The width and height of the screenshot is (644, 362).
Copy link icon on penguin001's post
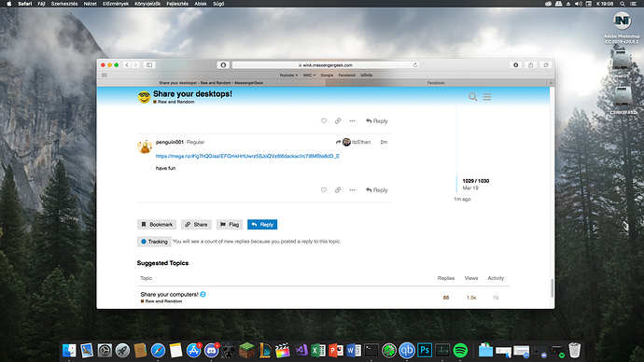tap(338, 190)
